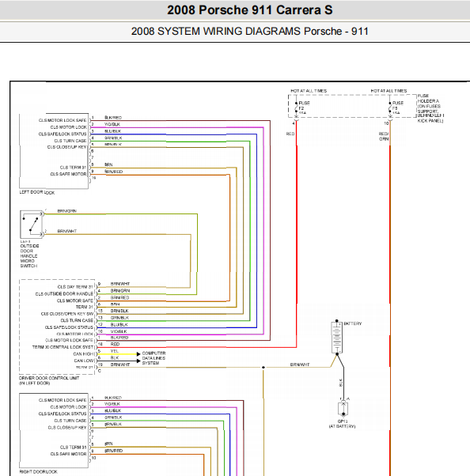
Task: Select the Fuse F8 symbol
Action: tap(390, 108)
